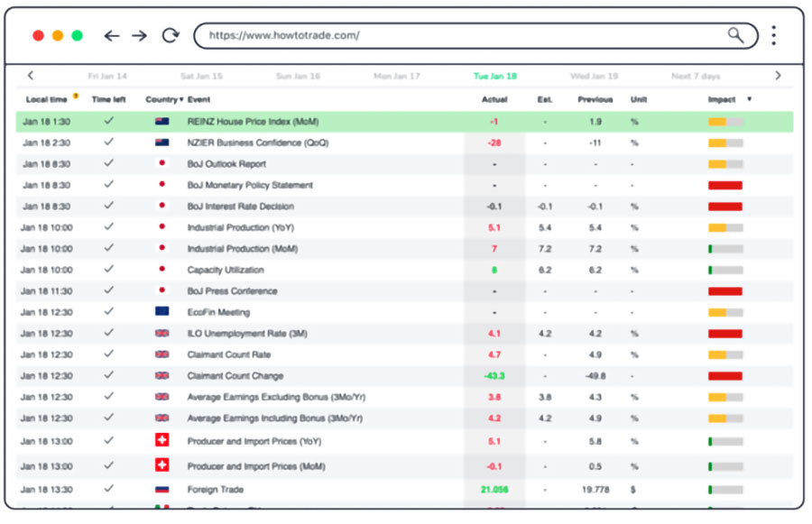This screenshot has width=812, height=524.
Task: Open Average Earnings Including Bonus (3Mo/Yr) event
Action: pyautogui.click(x=274, y=418)
